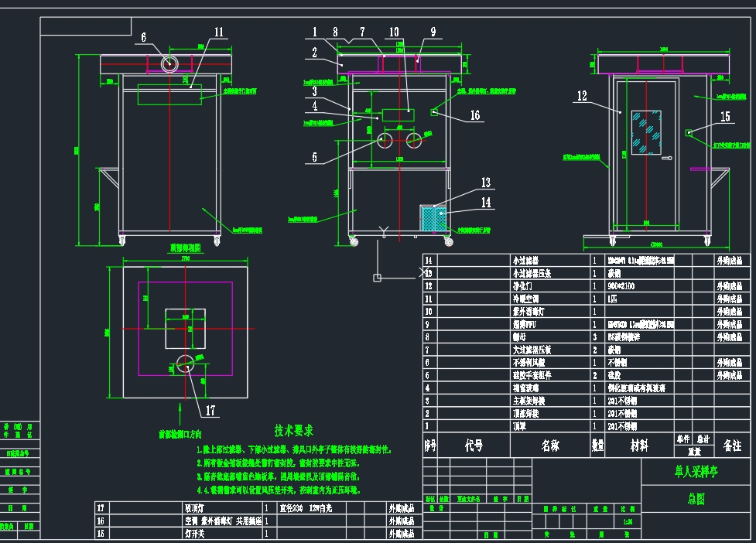The width and height of the screenshot is (756, 543).
Task: Select the '净化门' name cell in row 12
Action: [522, 285]
